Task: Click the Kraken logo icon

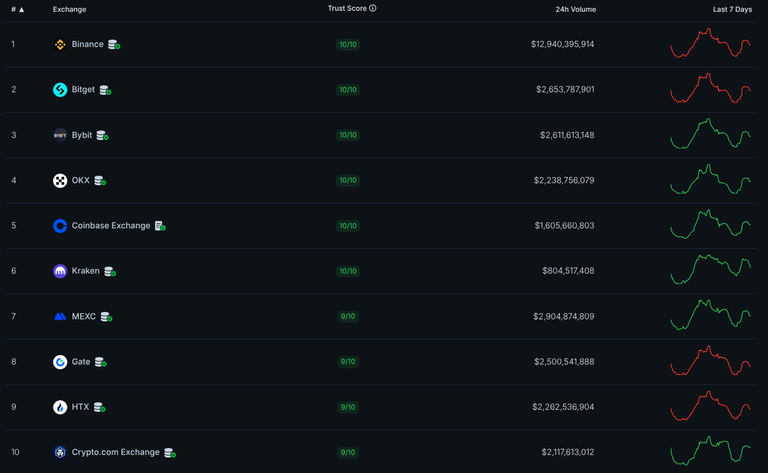Action: tap(60, 271)
